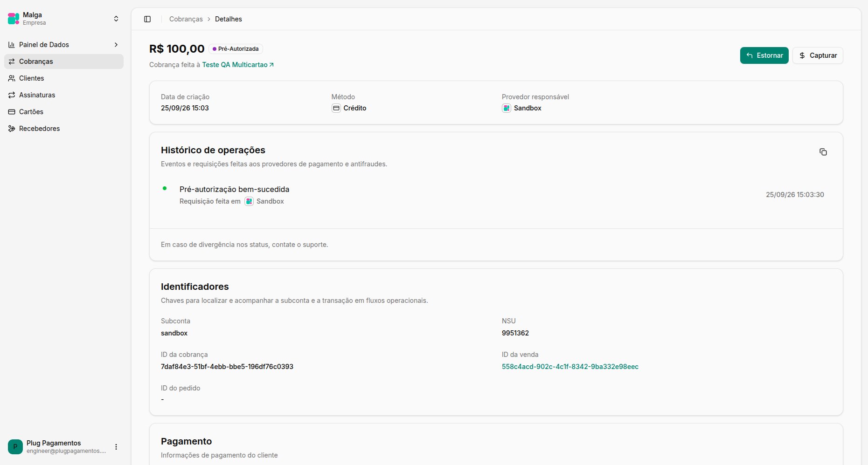
Task: Open the Cartões section
Action: (64, 112)
